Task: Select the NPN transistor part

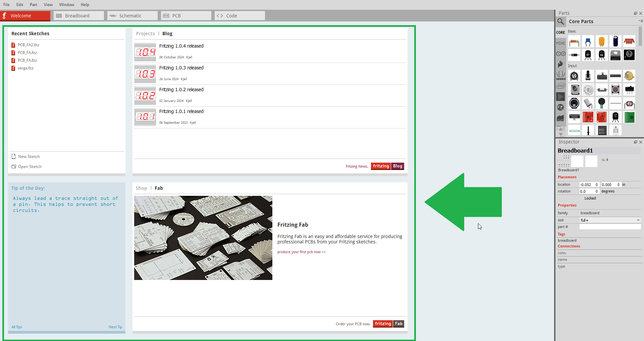Action: click(x=602, y=55)
